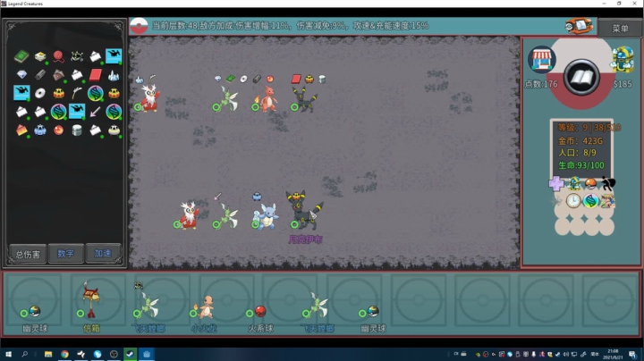
Task: Open the orange Pokedex device icon
Action: coord(579,26)
